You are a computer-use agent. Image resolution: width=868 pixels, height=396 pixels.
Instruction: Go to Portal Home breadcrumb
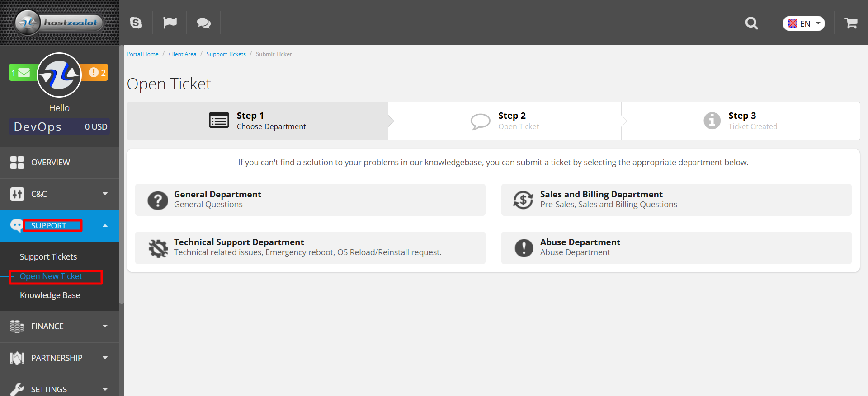click(x=142, y=54)
